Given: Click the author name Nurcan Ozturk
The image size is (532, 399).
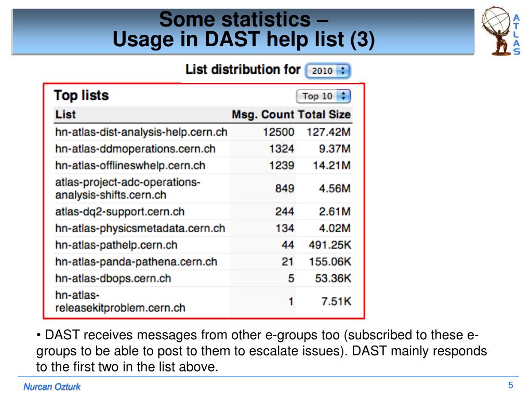Looking at the screenshot, I should pyautogui.click(x=52, y=387).
